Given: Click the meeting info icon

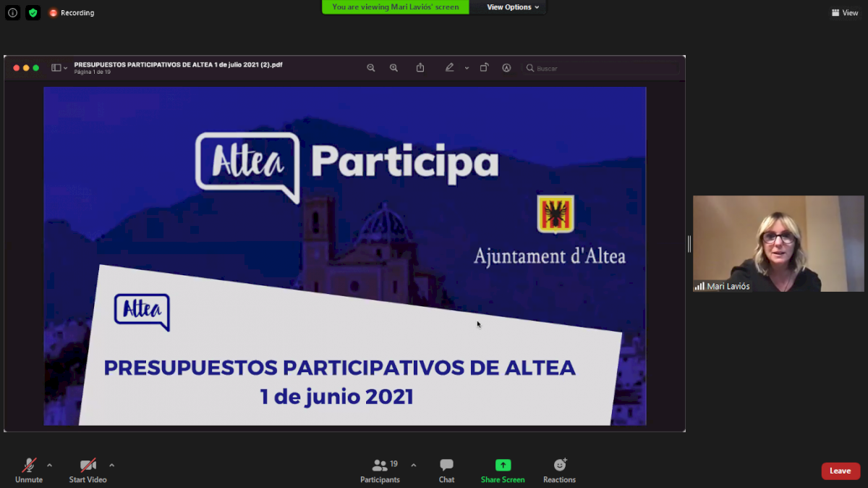Looking at the screenshot, I should coord(12,13).
